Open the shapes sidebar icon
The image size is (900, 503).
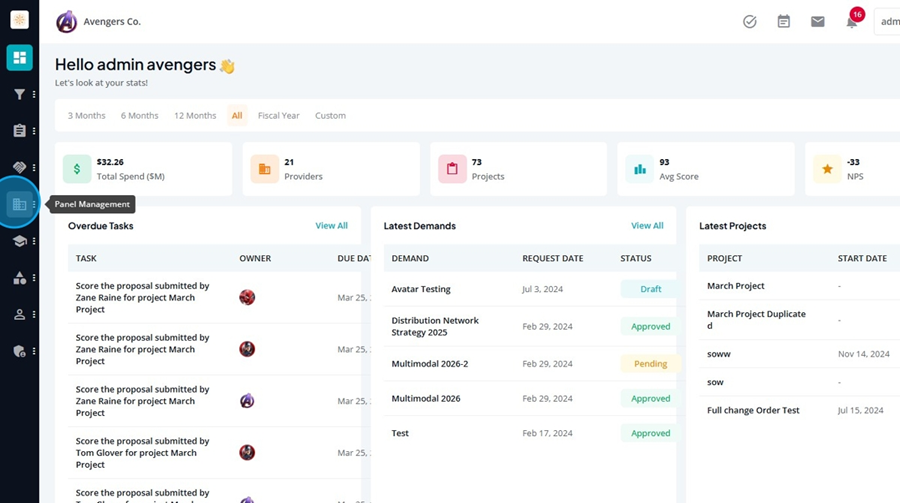click(20, 278)
